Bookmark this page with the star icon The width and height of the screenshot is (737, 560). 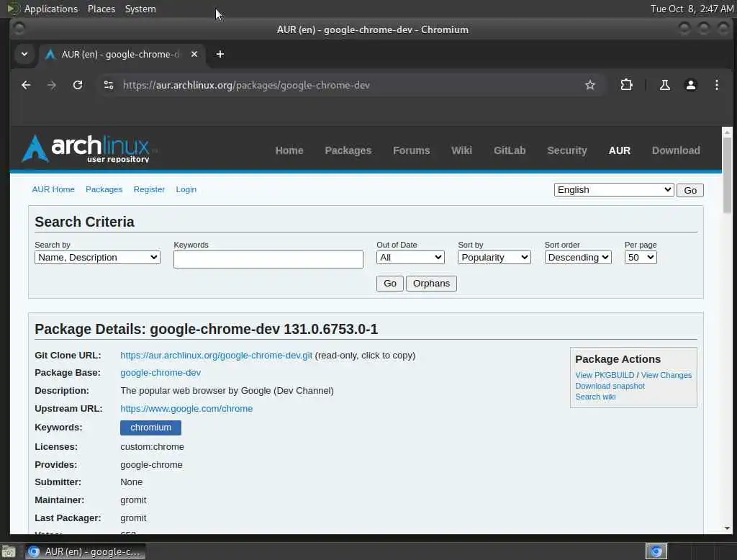(x=590, y=85)
